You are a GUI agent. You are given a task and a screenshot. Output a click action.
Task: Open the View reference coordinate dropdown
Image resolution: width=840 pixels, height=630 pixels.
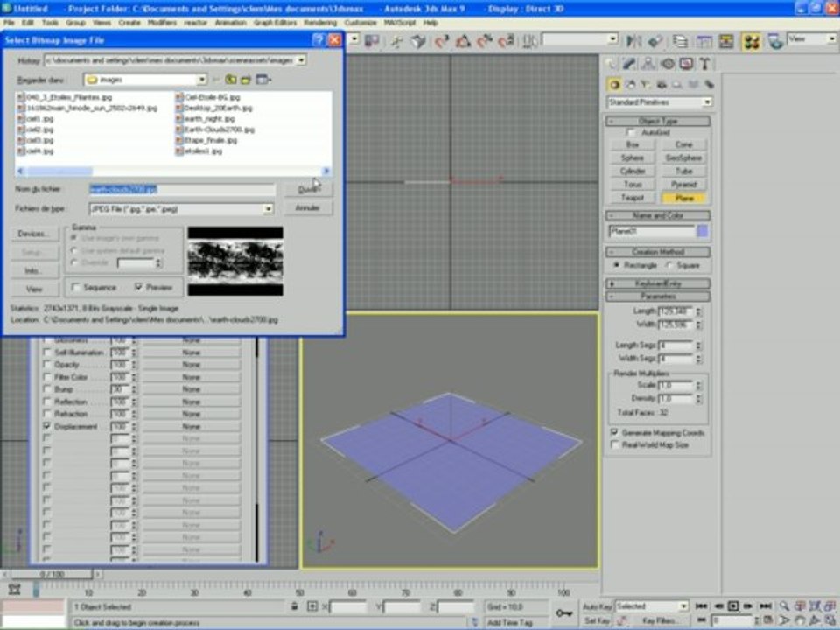[x=831, y=39]
